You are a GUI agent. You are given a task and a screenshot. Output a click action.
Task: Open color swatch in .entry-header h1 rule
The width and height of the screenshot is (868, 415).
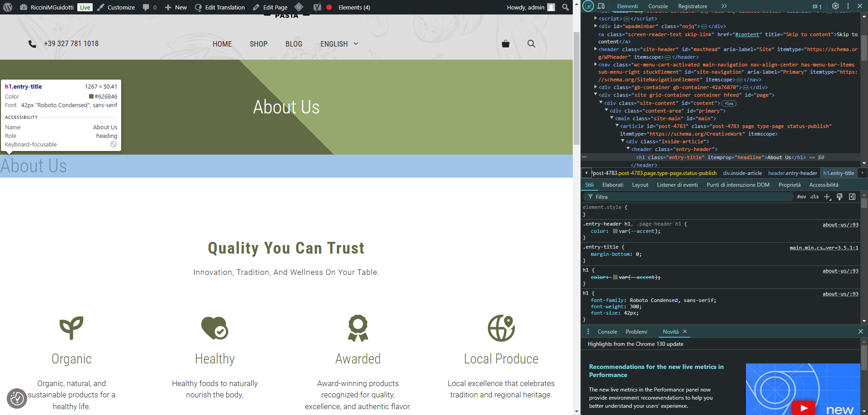tap(615, 231)
